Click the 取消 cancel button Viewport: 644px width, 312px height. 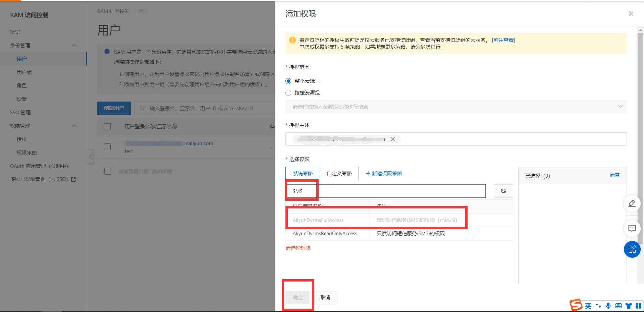pyautogui.click(x=325, y=297)
